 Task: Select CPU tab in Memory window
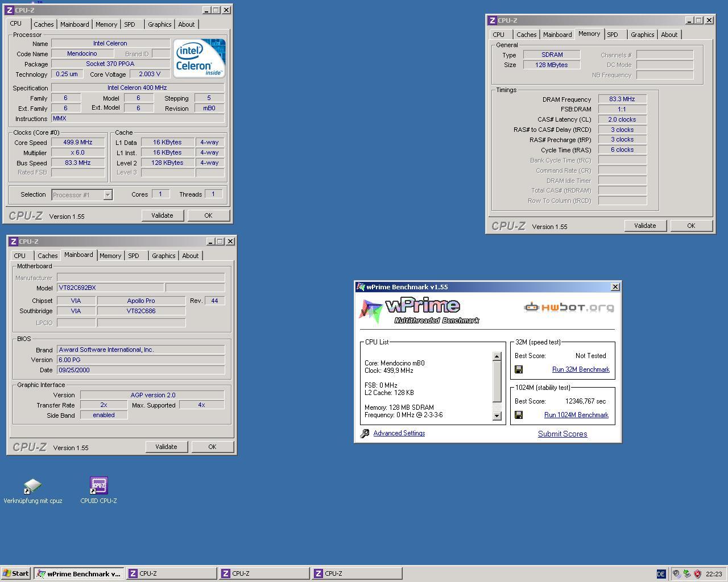click(x=499, y=35)
